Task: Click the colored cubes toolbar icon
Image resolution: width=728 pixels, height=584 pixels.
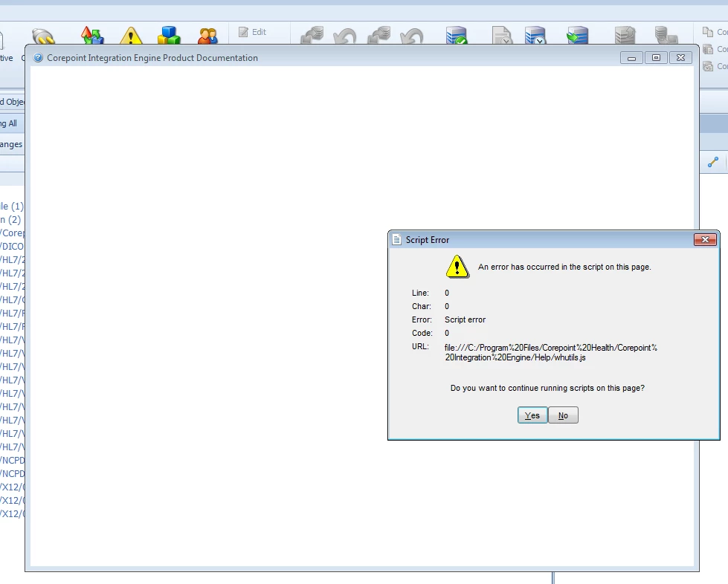Action: pyautogui.click(x=169, y=36)
